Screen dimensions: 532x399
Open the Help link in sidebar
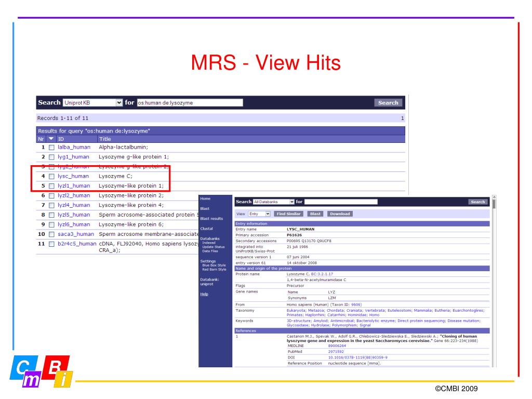click(x=204, y=294)
